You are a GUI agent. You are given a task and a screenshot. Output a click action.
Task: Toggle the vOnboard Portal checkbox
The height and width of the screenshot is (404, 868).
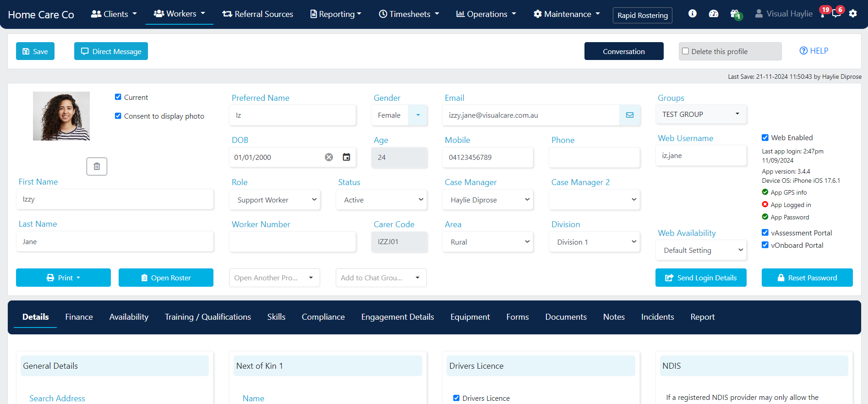[x=765, y=245]
